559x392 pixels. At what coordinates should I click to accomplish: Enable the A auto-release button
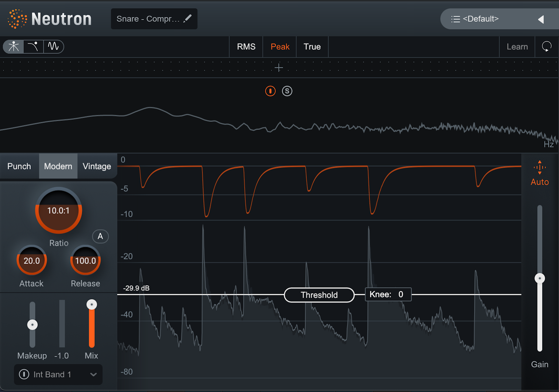point(100,236)
